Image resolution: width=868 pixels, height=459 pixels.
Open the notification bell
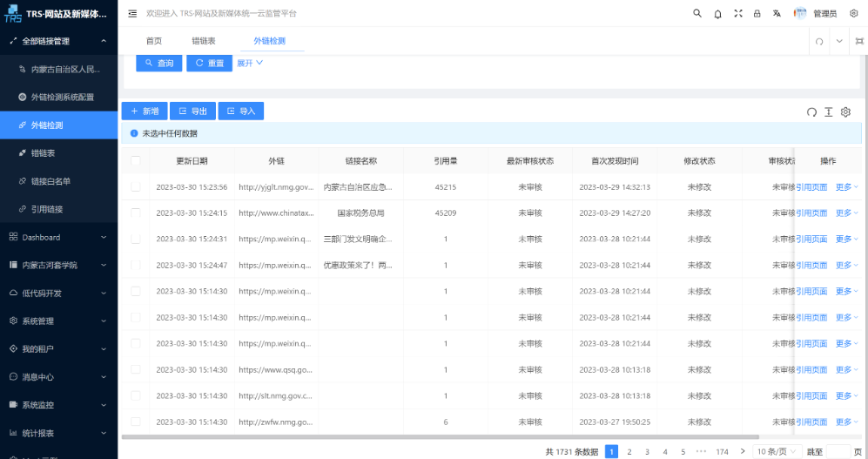tap(717, 14)
